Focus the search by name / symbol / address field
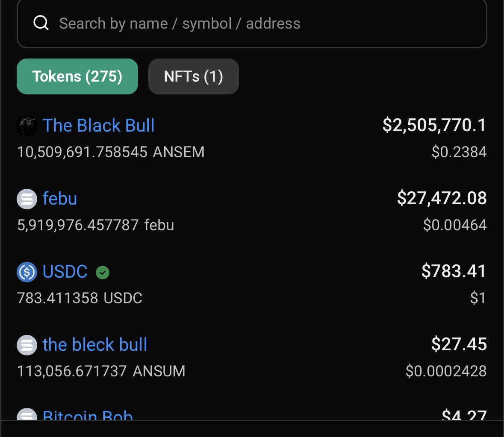Viewport: 504px width, 437px height. pos(252,23)
